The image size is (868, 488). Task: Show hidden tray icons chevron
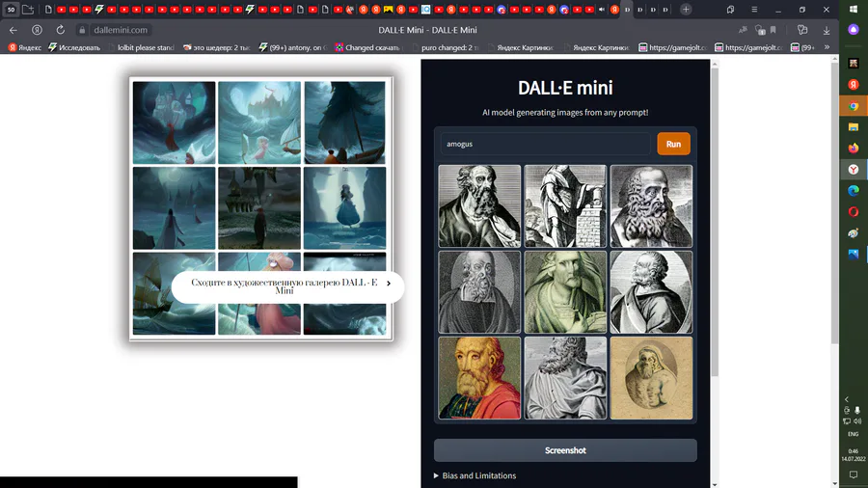click(x=847, y=399)
